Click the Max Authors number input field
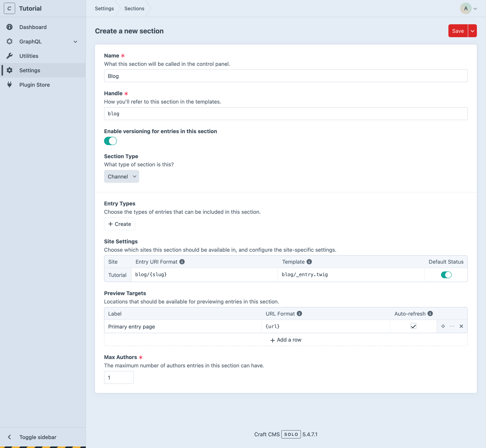 (119, 377)
